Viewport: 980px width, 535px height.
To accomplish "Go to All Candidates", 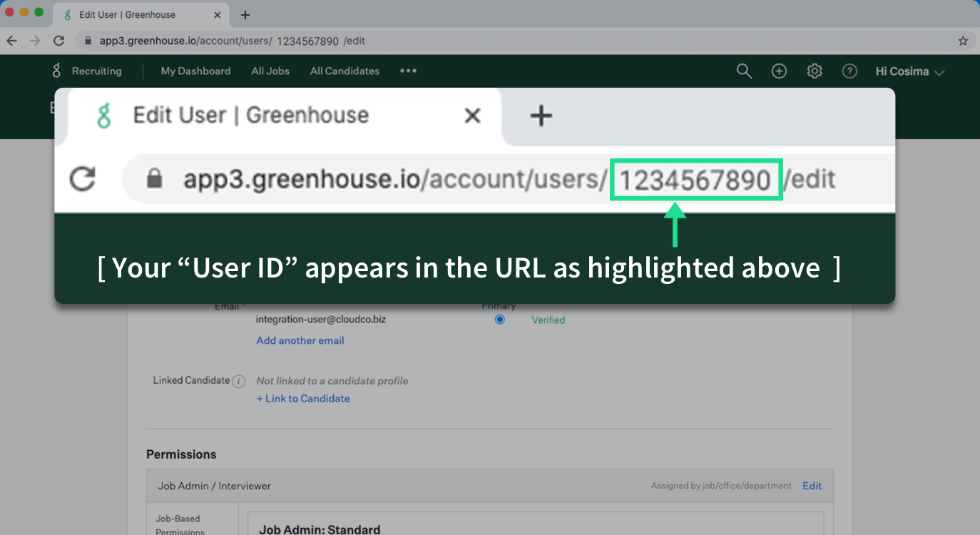I will (344, 71).
